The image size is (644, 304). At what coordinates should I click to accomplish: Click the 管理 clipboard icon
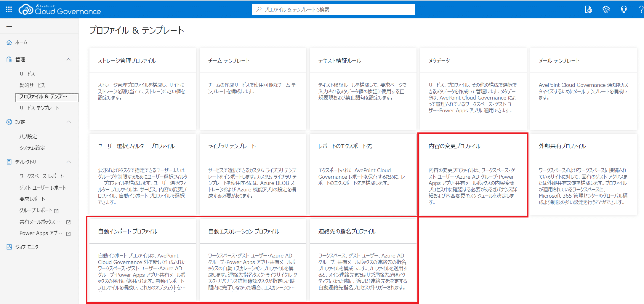[x=9, y=60]
